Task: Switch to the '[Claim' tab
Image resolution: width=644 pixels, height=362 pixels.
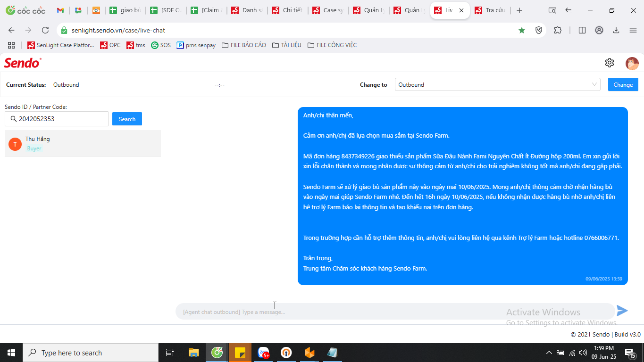Action: click(x=206, y=10)
